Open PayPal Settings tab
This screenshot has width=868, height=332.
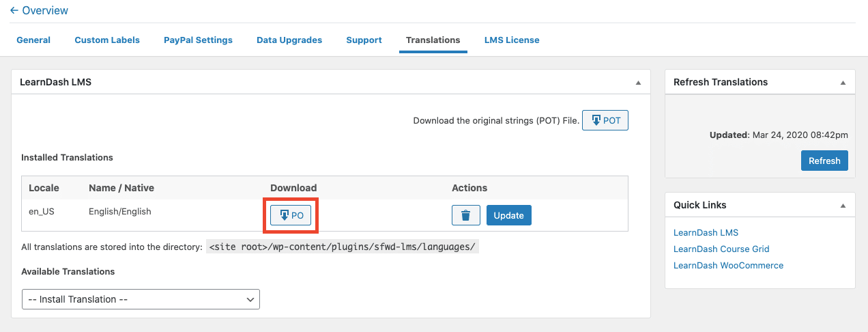198,40
